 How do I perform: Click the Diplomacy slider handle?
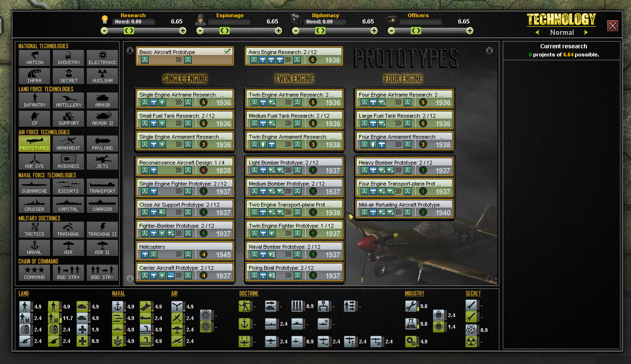(x=320, y=31)
